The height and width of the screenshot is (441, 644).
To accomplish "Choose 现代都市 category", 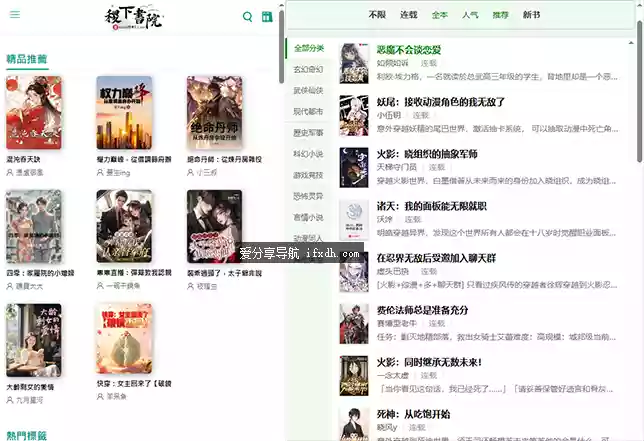I will point(308,112).
